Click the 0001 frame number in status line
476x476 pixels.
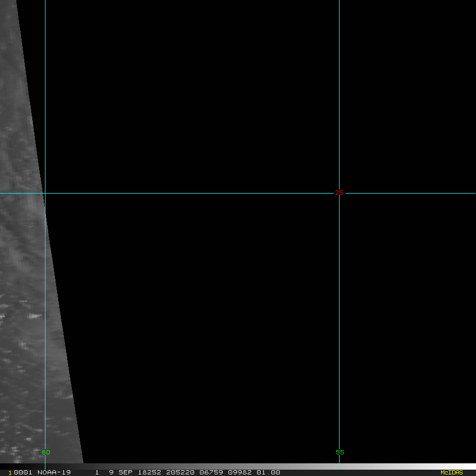click(x=23, y=472)
